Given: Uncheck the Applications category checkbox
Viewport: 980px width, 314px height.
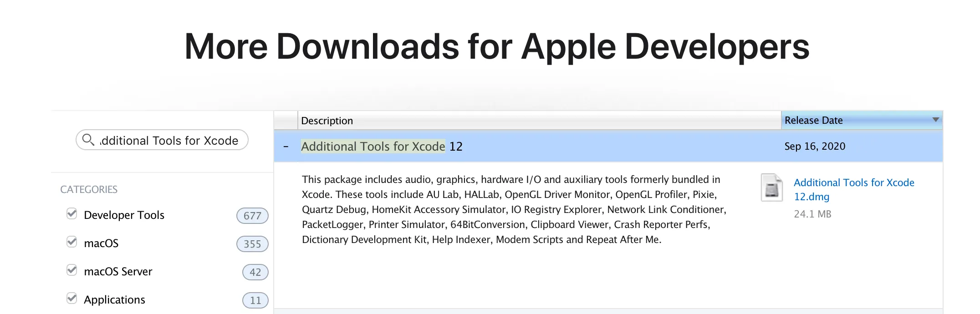Looking at the screenshot, I should [72, 299].
